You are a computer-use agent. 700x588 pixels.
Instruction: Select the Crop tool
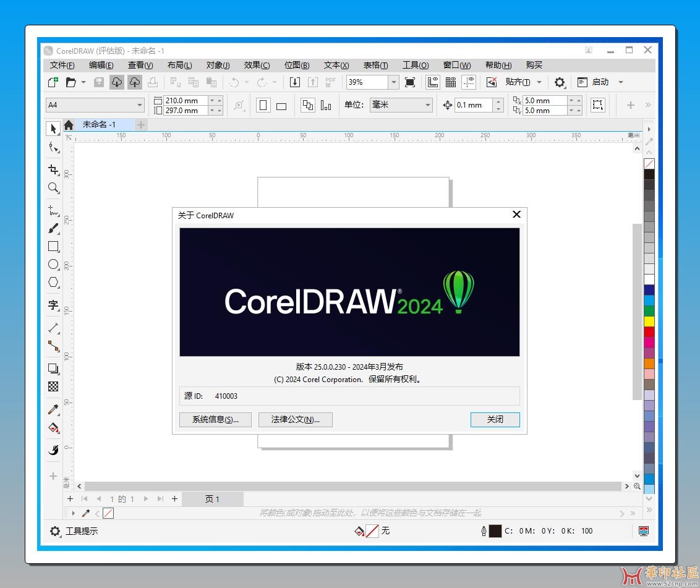(x=53, y=169)
